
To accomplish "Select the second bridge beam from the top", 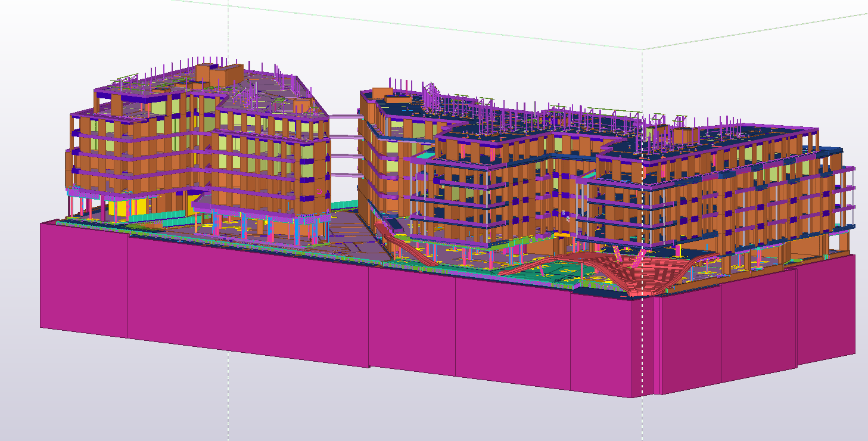I will click(344, 137).
